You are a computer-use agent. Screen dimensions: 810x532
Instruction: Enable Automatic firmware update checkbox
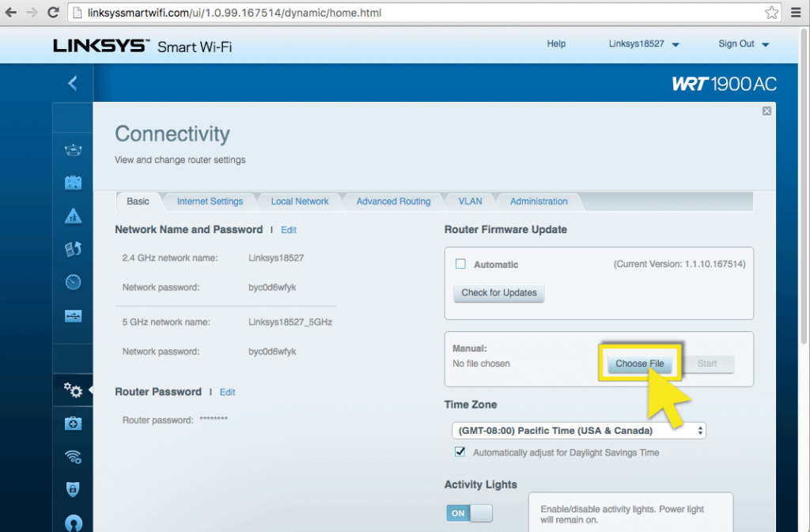[460, 264]
